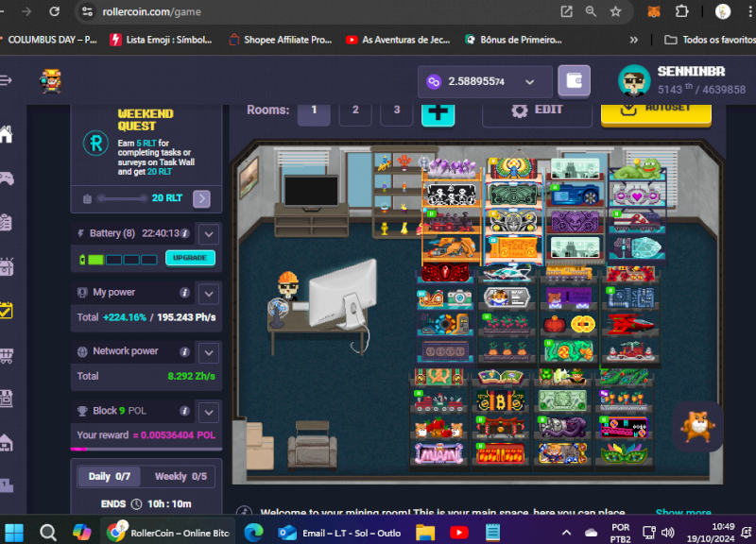Viewport: 756px width, 544px height.
Task: Bookmark page with the star icon
Action: coord(616,11)
